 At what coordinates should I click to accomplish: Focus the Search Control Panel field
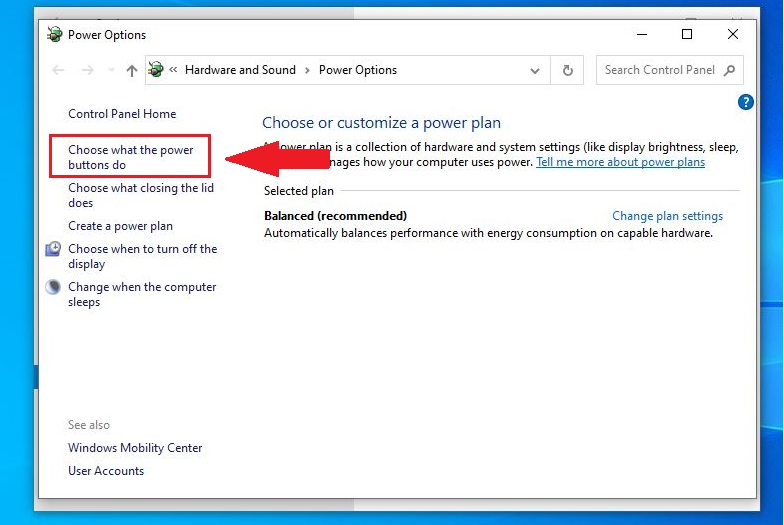(x=670, y=70)
